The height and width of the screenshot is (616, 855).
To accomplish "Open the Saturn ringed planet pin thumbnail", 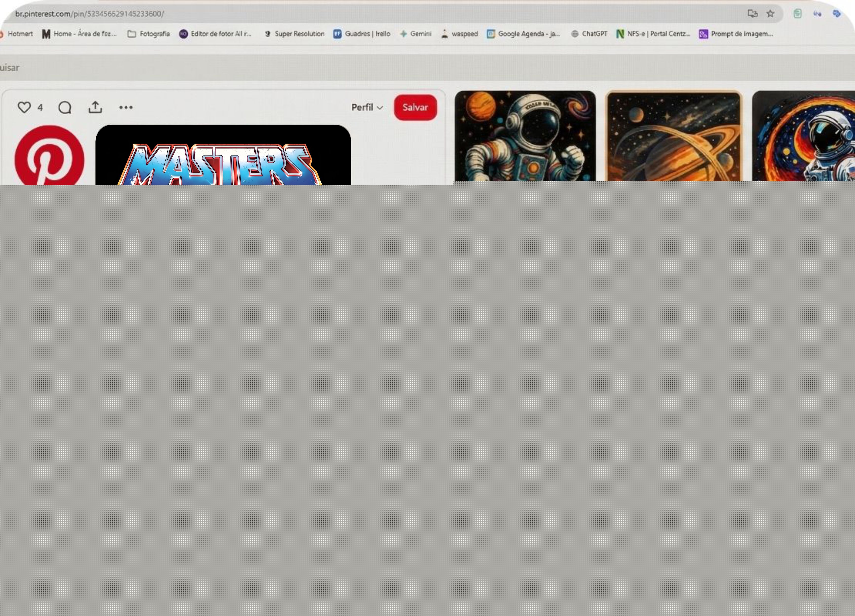I will [674, 137].
